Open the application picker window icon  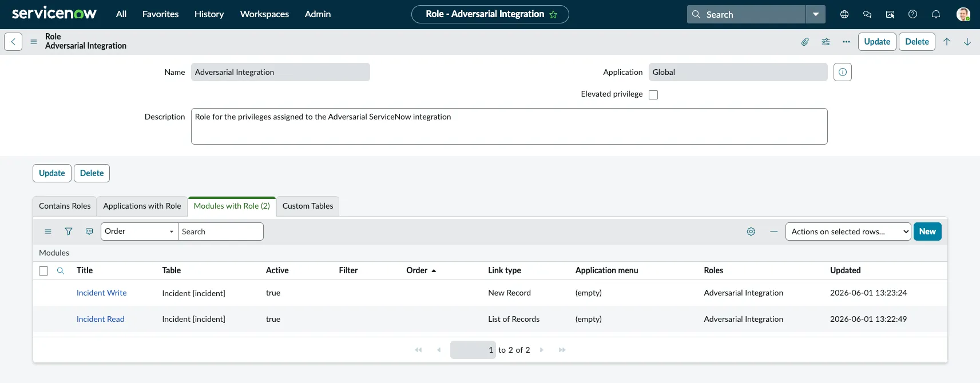click(890, 14)
